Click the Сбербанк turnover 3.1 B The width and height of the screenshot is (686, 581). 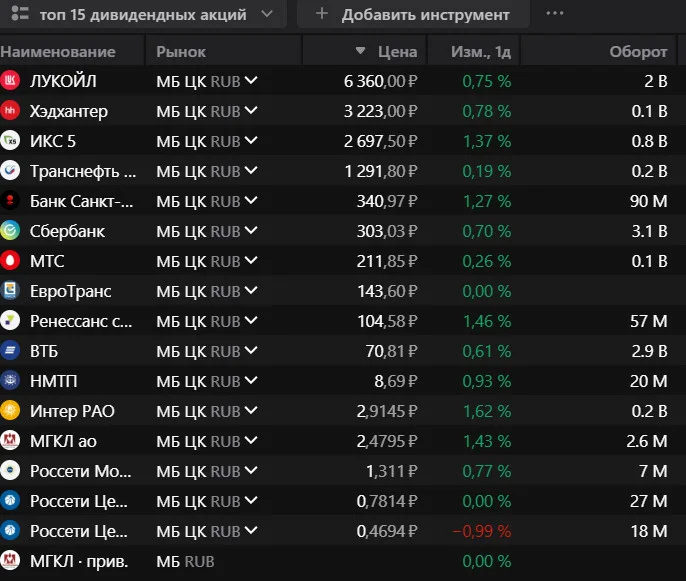click(x=649, y=231)
